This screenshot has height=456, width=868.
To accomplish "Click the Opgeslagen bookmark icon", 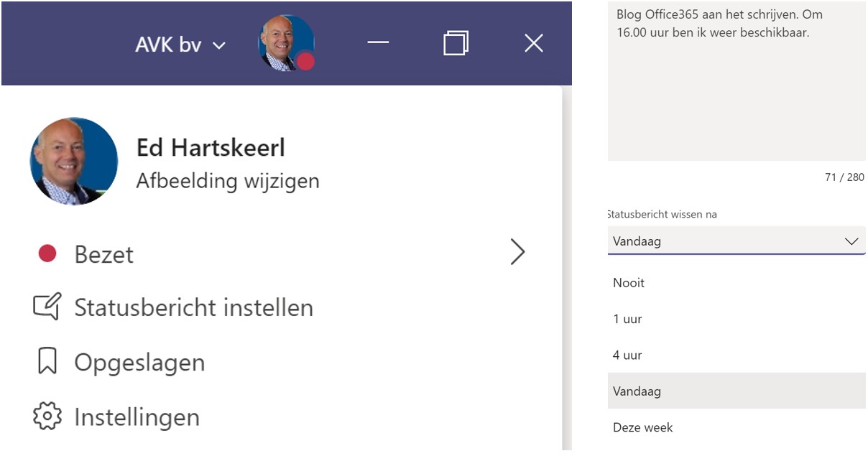I will tap(47, 362).
